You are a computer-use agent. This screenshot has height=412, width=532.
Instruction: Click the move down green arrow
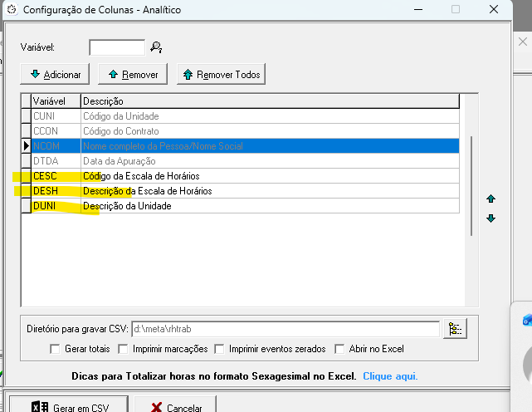coord(491,218)
